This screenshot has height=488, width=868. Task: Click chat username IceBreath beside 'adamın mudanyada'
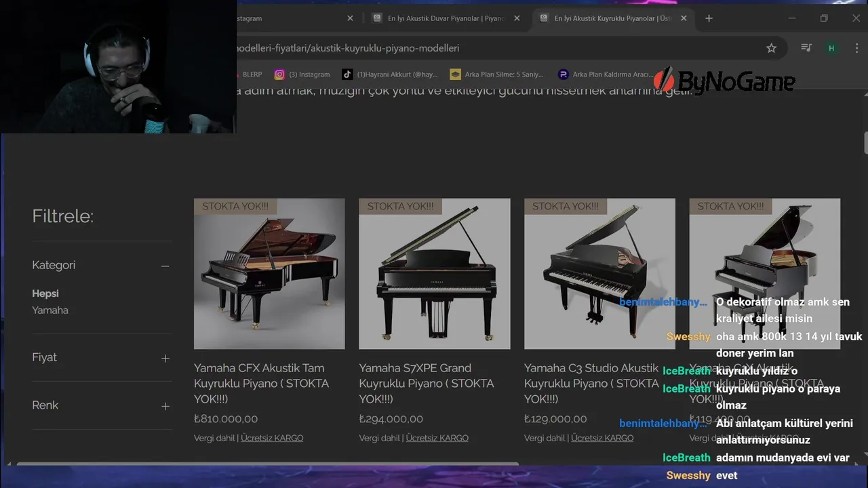(686, 457)
